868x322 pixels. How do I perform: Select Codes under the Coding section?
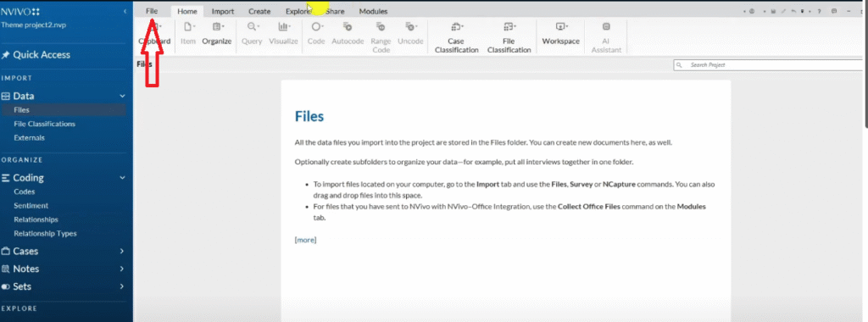click(25, 192)
